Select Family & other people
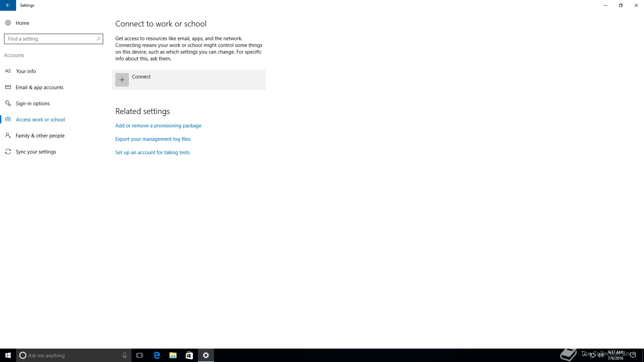 (40, 136)
